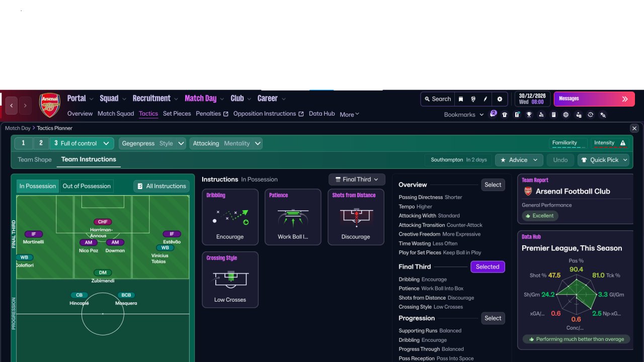Viewport: 644px width, 362px height.
Task: Open the Club menu
Action: pyautogui.click(x=241, y=99)
